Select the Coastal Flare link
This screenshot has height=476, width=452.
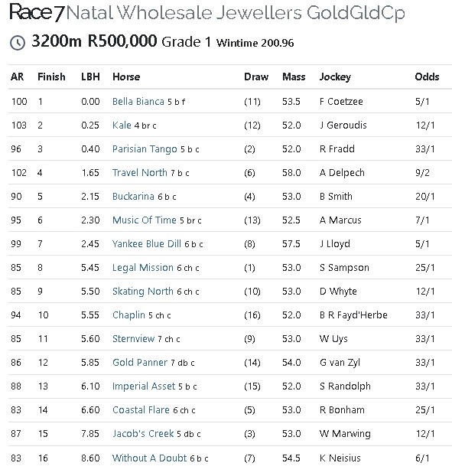pos(141,410)
